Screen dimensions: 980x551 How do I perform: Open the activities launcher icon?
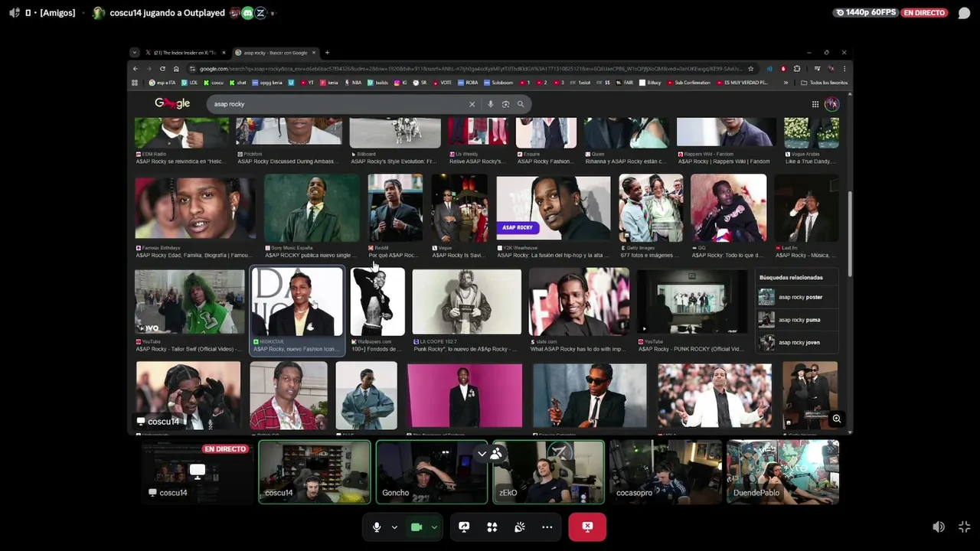coord(492,527)
